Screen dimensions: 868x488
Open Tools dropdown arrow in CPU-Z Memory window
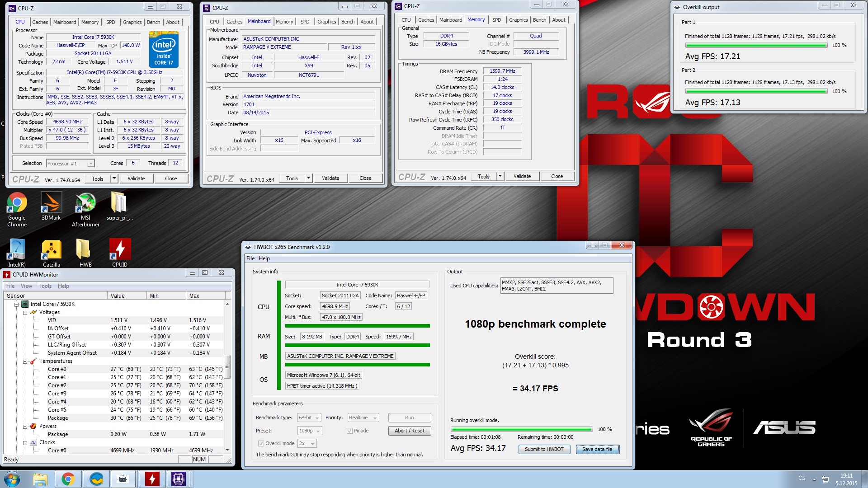point(500,176)
